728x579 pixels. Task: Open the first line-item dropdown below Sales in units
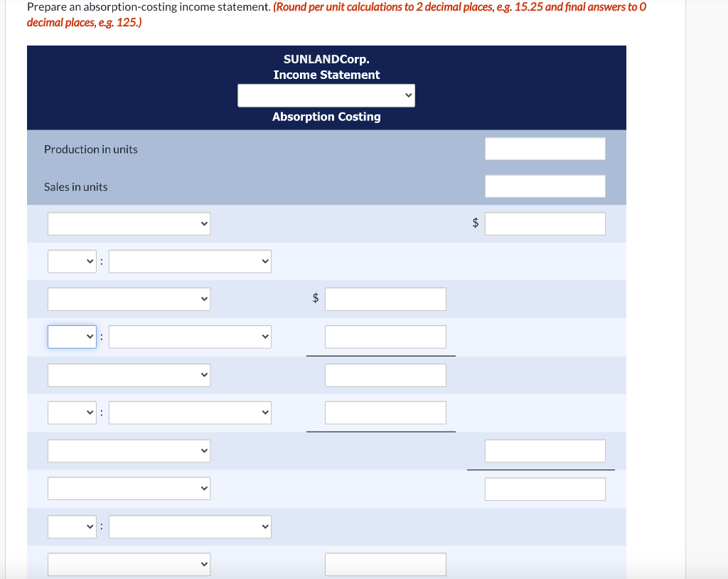(129, 223)
